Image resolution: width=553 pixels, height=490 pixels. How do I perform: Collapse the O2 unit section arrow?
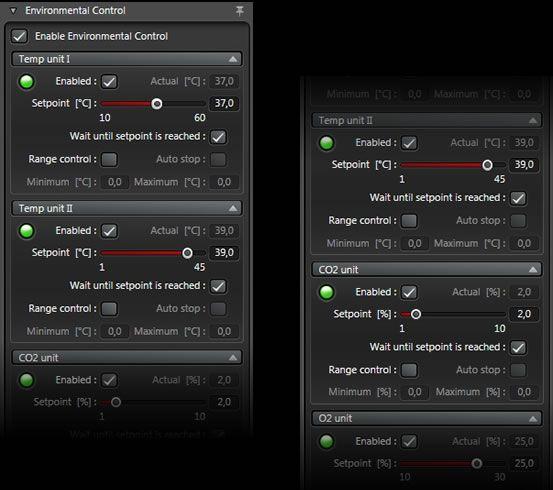pos(533,419)
